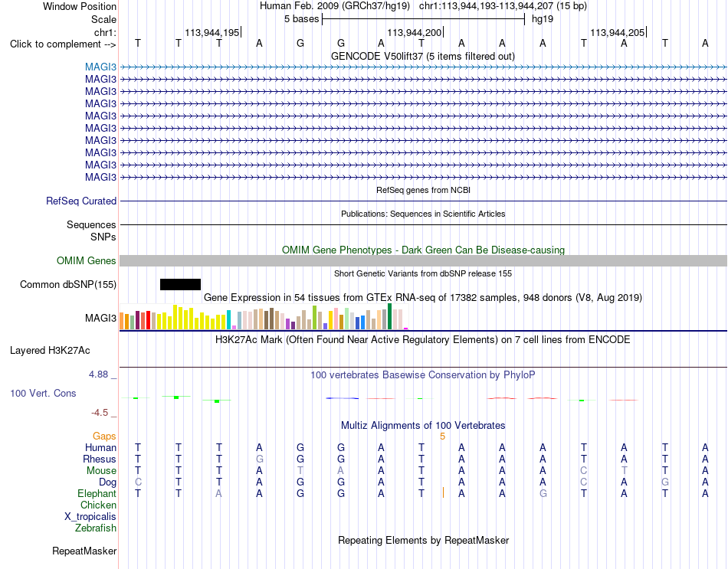The image size is (728, 569).
Task: Click the "OMIM Gene Phenotypes" green track title
Action: pos(423,250)
